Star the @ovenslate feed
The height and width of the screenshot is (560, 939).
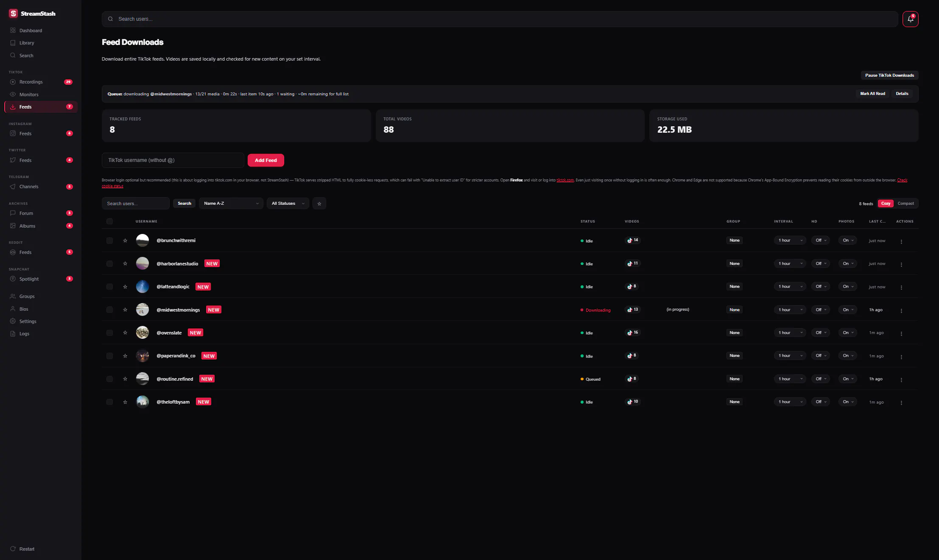coord(125,333)
